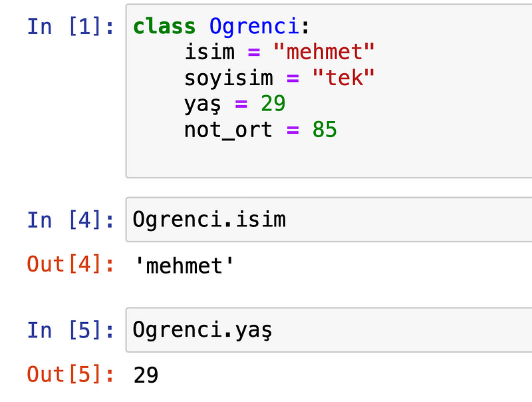Screen dimensions: 532x402
Task: Click the Ogrenci class name in definition
Action: (x=254, y=27)
